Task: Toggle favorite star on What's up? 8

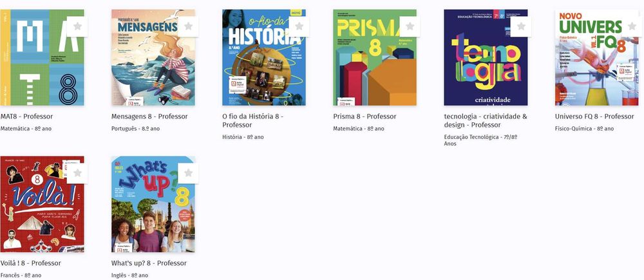Action: [x=188, y=173]
